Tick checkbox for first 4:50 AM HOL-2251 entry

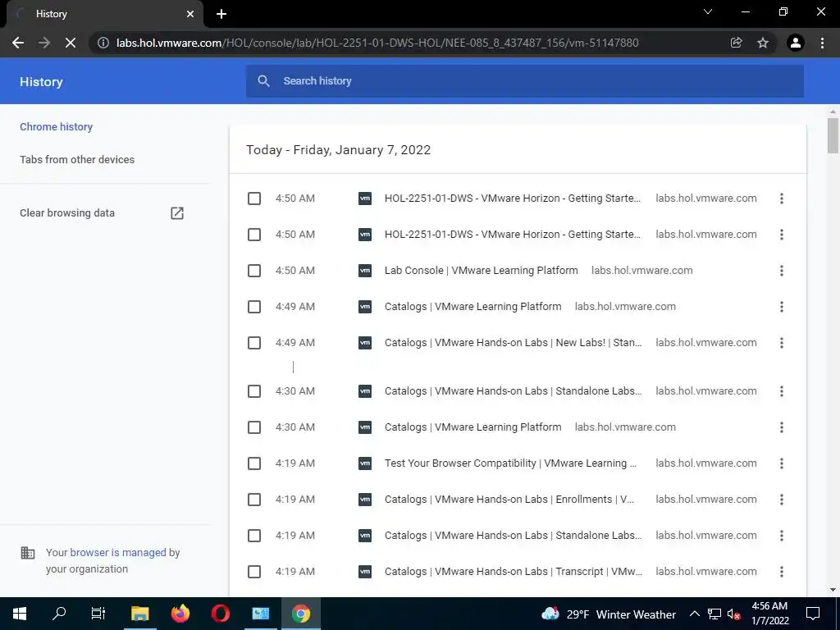click(x=254, y=199)
